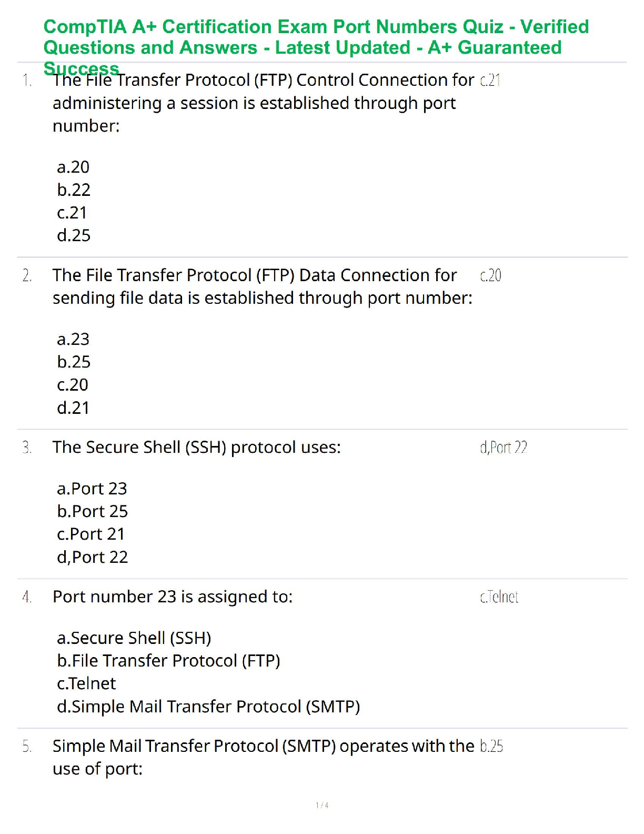Click the answer key c.20 beside question 2

[490, 275]
